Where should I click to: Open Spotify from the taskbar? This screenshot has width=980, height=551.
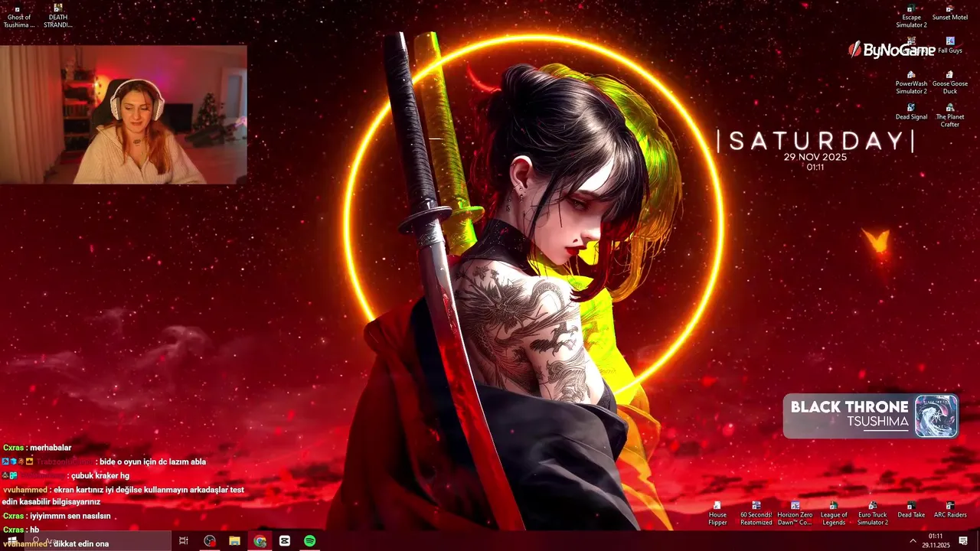(x=310, y=541)
